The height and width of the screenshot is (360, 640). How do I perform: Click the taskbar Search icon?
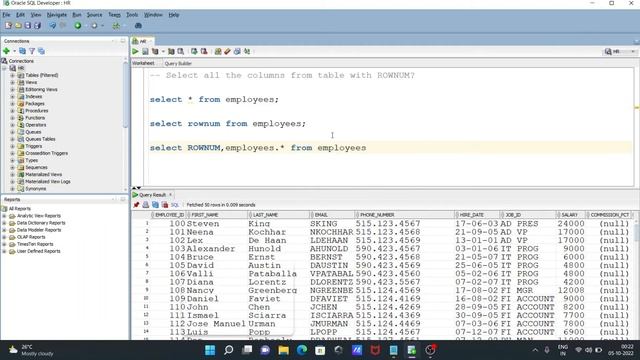click(229, 350)
